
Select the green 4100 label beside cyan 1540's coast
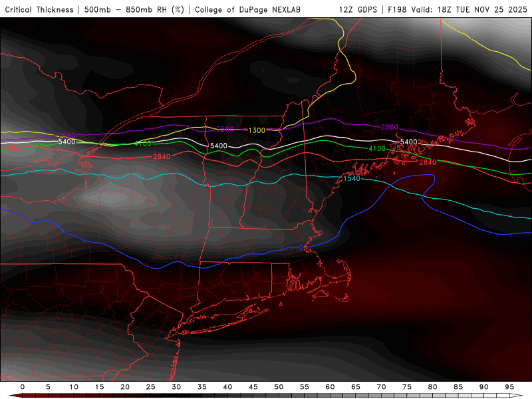pyautogui.click(x=377, y=148)
